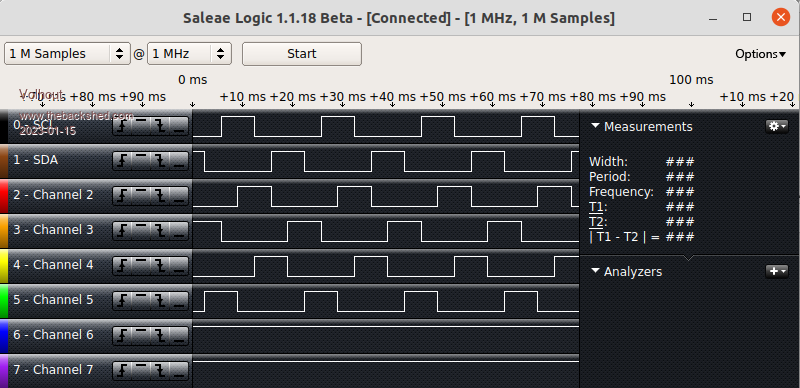Select the red Channel 2 color strip
The height and width of the screenshot is (388, 800).
pyautogui.click(x=4, y=196)
